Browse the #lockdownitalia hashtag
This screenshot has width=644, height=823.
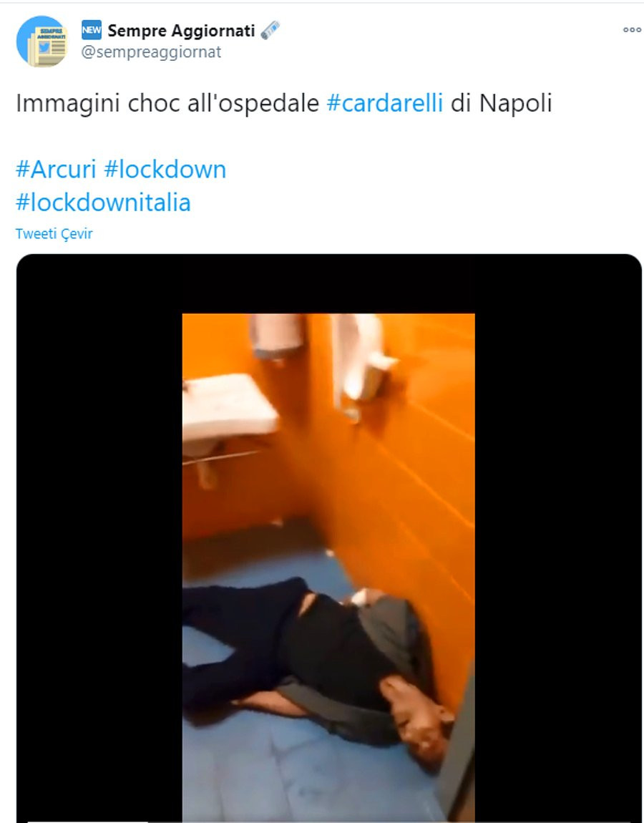click(103, 203)
